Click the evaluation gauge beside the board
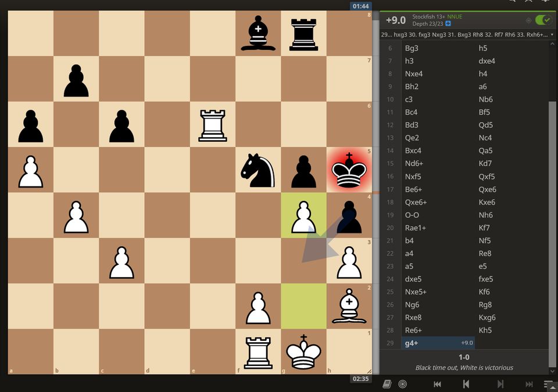This screenshot has height=392, width=558. point(376,192)
